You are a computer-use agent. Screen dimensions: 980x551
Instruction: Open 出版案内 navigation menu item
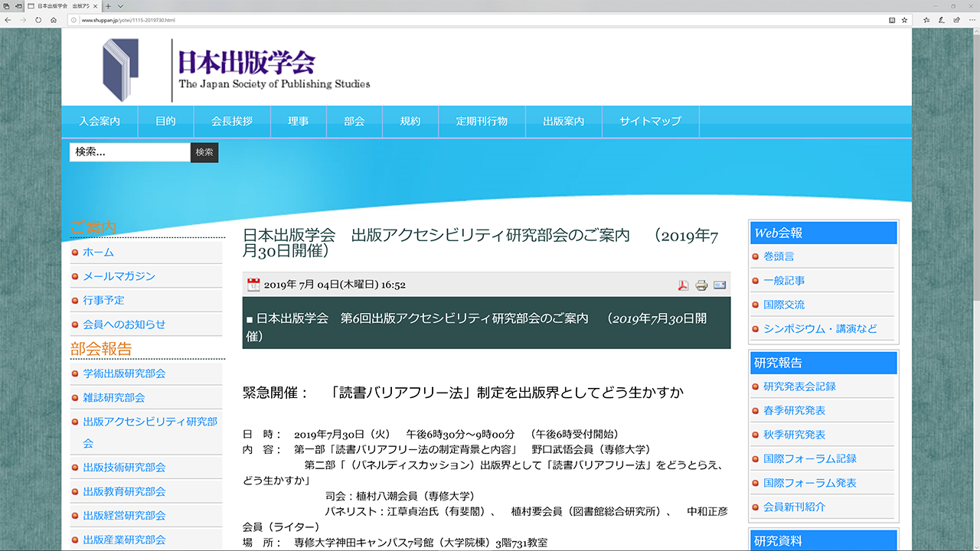pos(563,122)
